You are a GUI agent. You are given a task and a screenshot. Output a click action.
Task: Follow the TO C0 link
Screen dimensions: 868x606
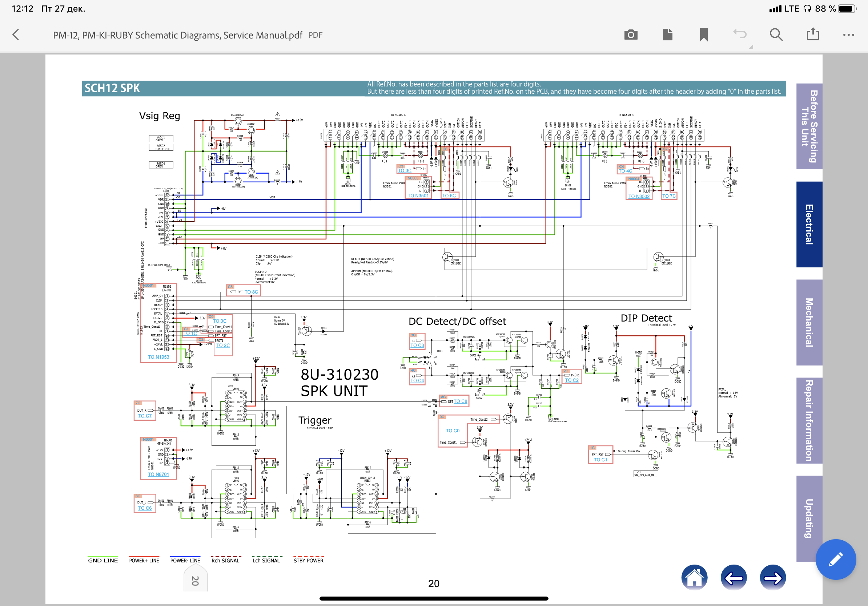coord(453,430)
